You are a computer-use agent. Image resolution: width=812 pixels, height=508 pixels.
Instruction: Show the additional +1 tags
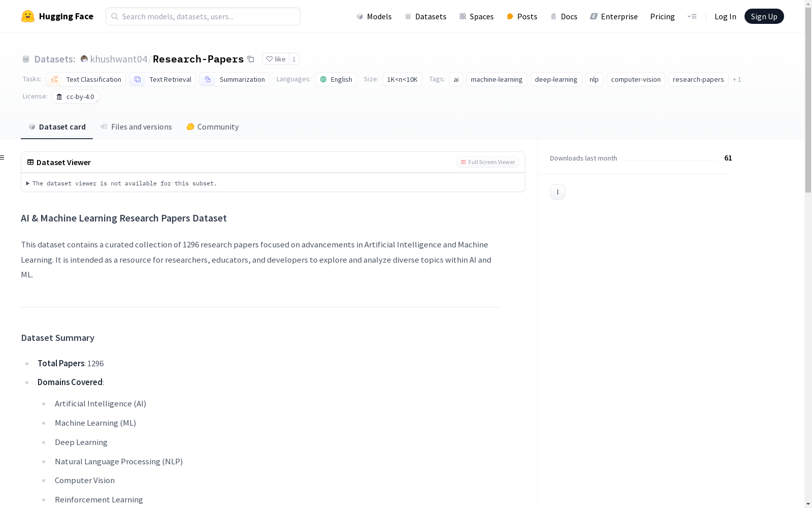[x=737, y=79]
